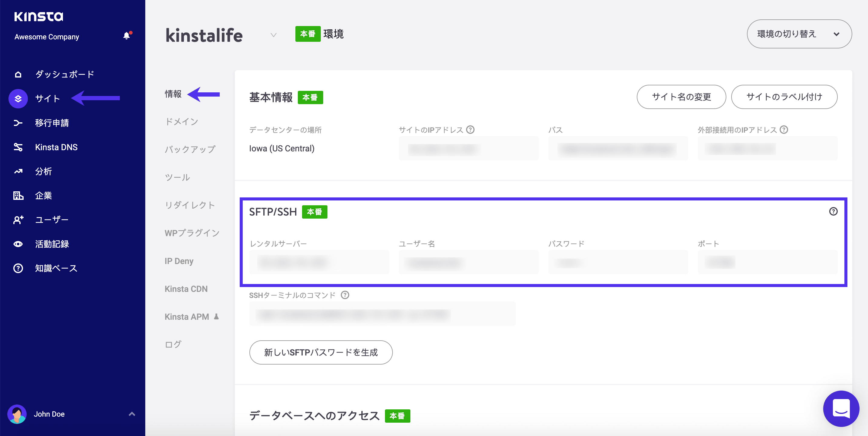The height and width of the screenshot is (436, 868).
Task: Switch to the ドメイン tab
Action: 181,122
